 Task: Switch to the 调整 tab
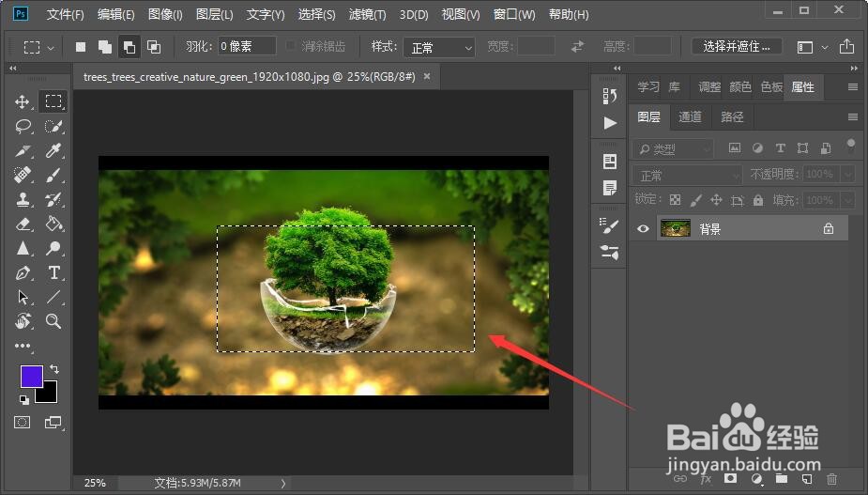(x=709, y=86)
